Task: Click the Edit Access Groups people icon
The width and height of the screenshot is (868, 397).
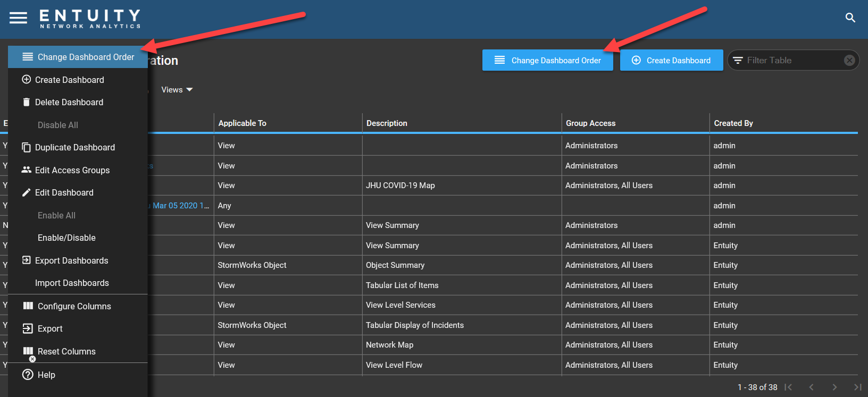Action: pyautogui.click(x=26, y=170)
